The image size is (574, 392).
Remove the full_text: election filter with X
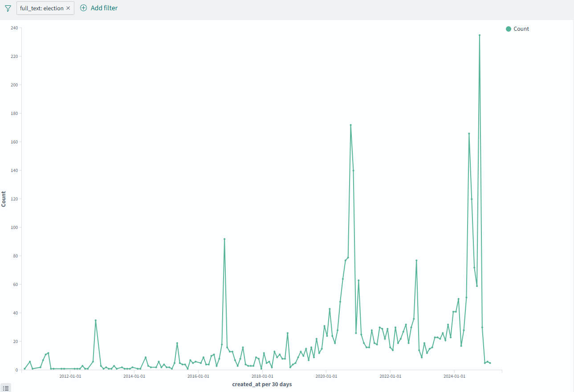[69, 8]
